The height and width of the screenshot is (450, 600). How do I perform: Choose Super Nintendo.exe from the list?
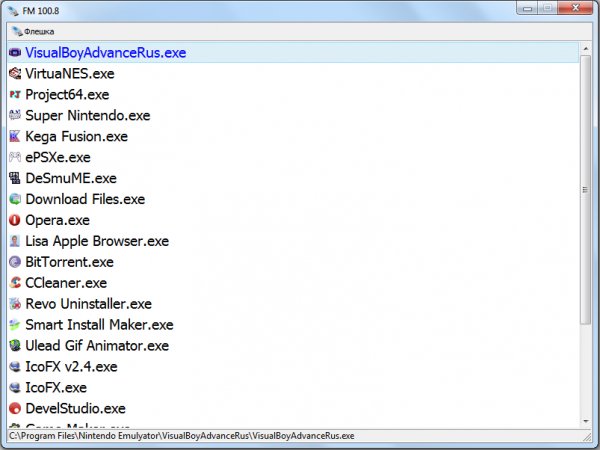[x=293, y=115]
